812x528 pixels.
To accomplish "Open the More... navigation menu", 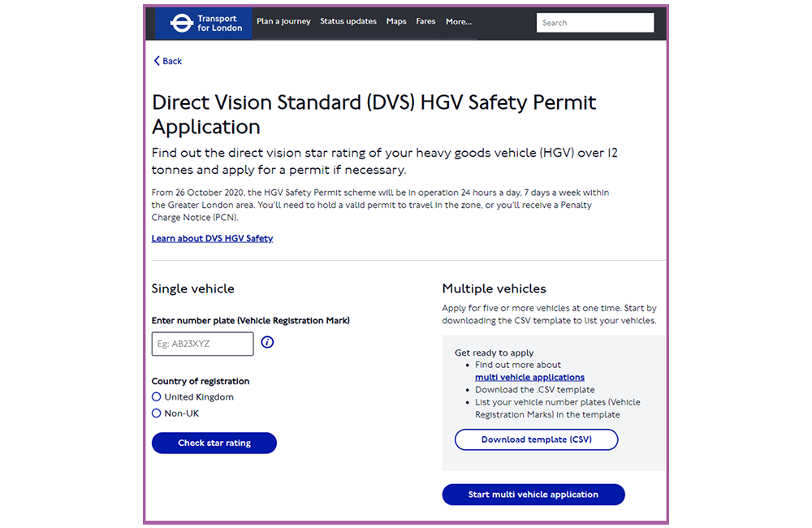I will tap(458, 22).
